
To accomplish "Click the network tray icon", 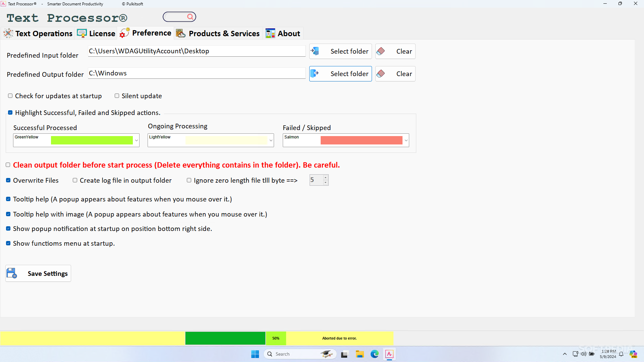I will pyautogui.click(x=576, y=354).
